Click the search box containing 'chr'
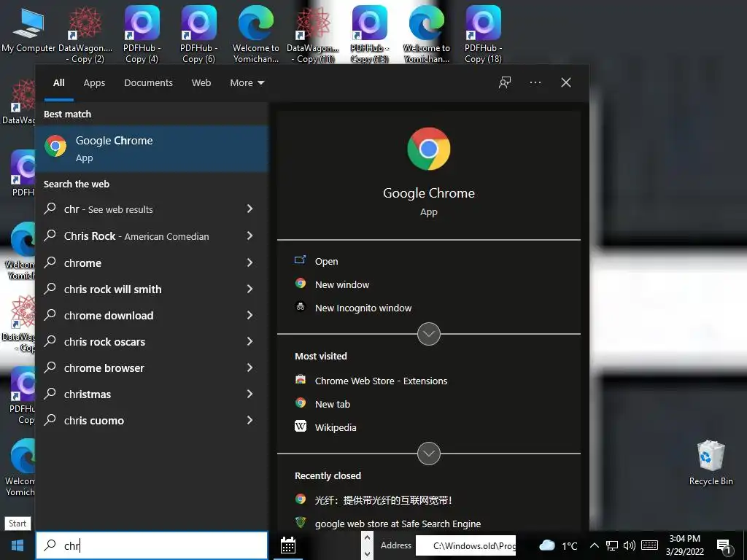 click(152, 545)
